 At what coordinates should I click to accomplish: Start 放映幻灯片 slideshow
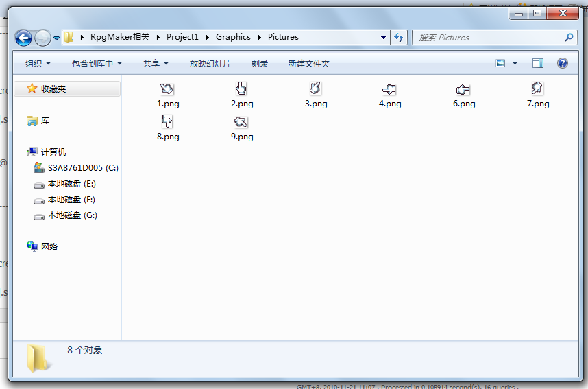(x=210, y=63)
